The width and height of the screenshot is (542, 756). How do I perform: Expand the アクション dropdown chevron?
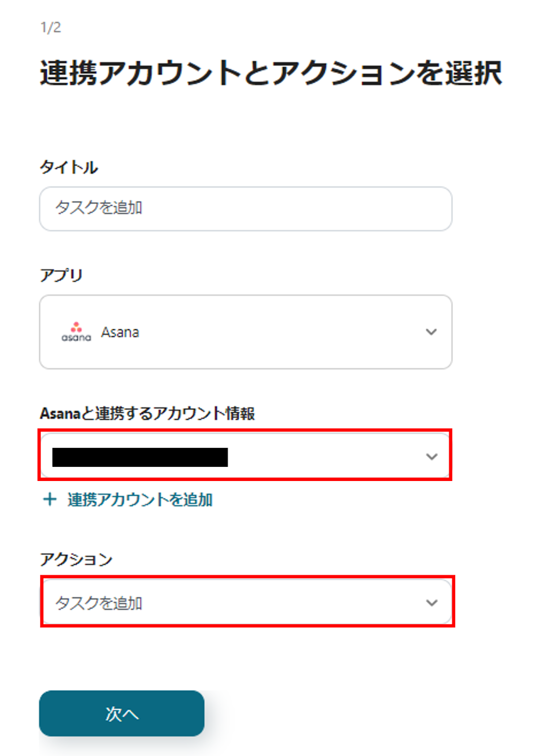point(432,602)
